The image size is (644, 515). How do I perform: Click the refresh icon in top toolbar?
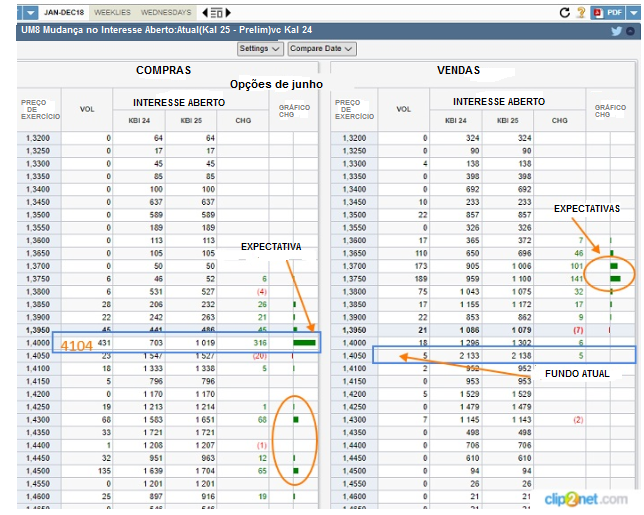point(566,13)
